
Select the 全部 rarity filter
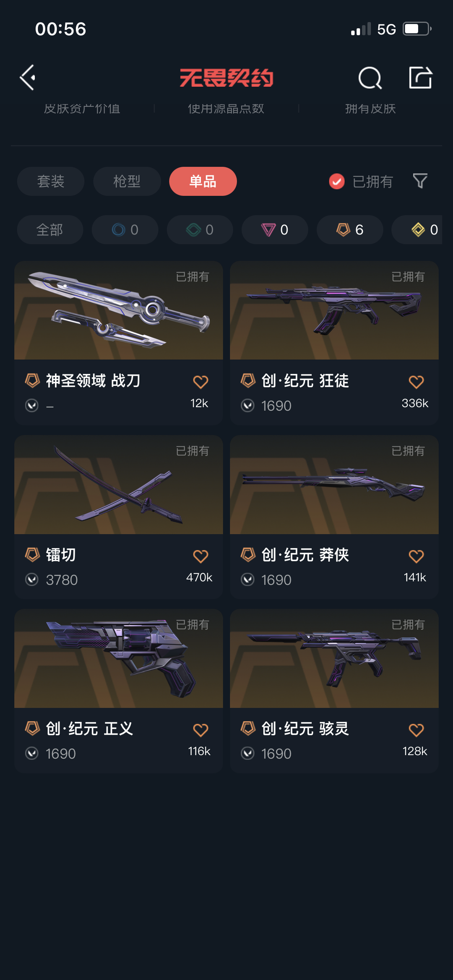tap(50, 230)
